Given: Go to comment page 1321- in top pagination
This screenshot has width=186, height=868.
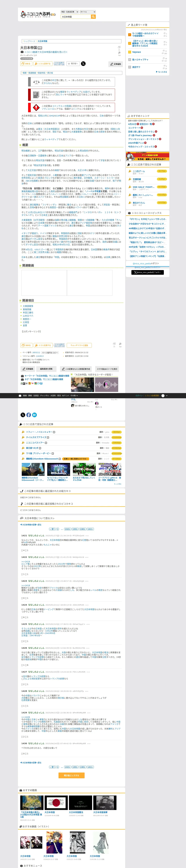Looking at the screenshot, I should 68,529.
